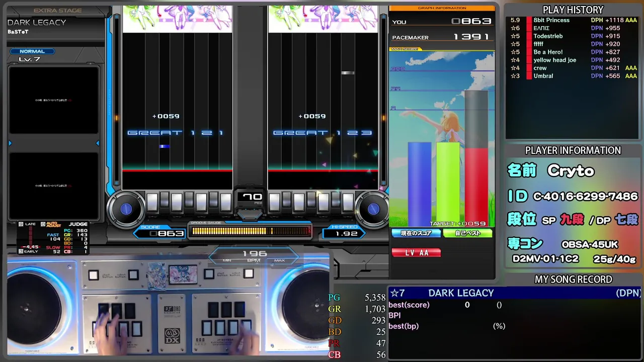644x362 pixels.
Task: Click the PACEMAKER score 1391
Action: click(x=471, y=37)
